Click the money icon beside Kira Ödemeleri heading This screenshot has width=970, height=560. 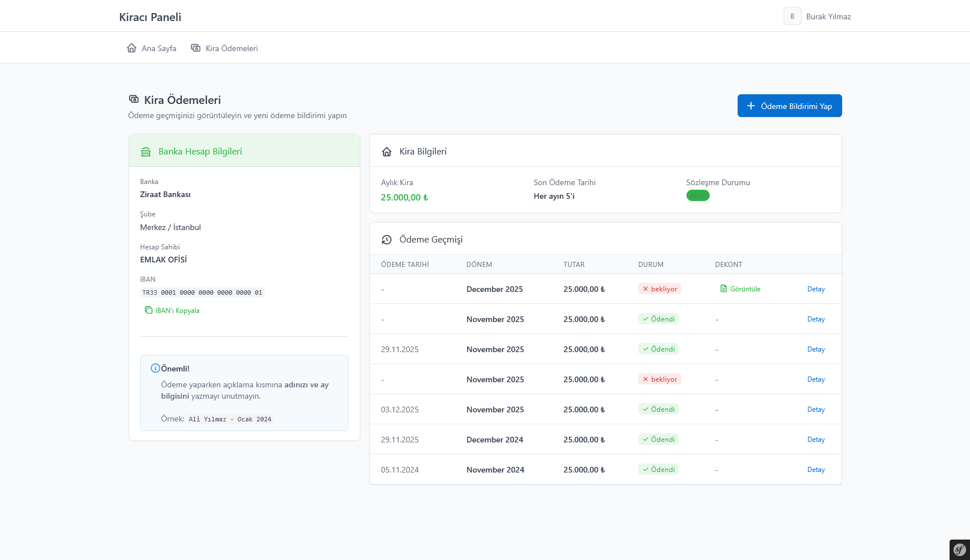click(134, 99)
